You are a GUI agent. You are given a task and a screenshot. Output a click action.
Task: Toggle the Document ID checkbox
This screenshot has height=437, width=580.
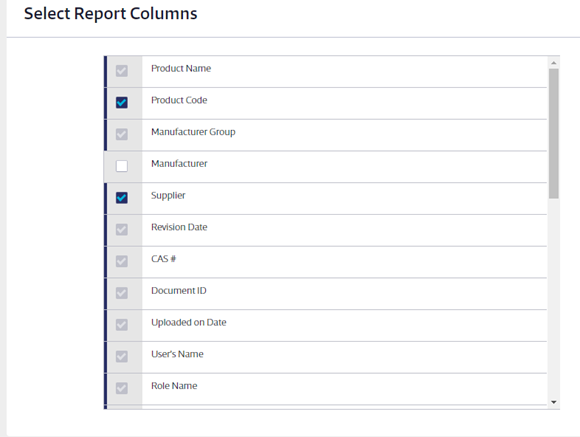[x=122, y=293]
